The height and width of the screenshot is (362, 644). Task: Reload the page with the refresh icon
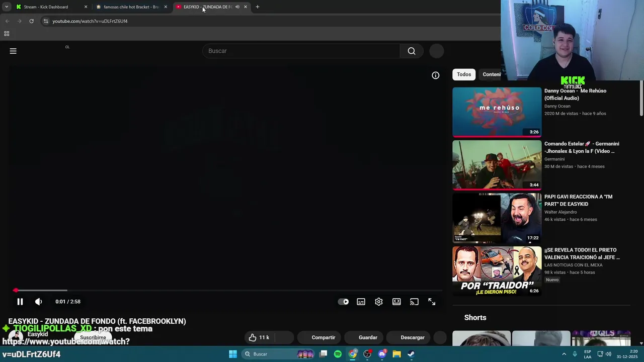tap(31, 21)
